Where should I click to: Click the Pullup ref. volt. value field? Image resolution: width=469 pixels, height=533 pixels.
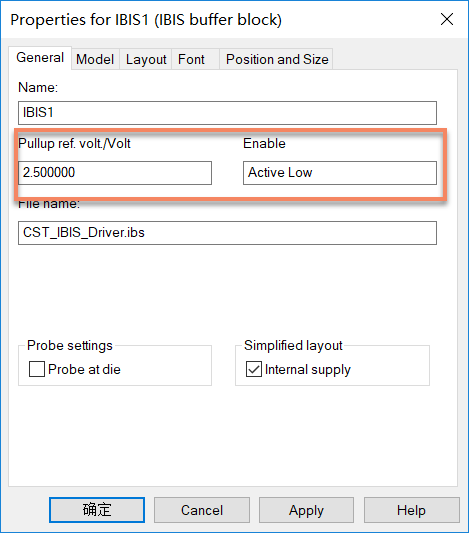(115, 173)
